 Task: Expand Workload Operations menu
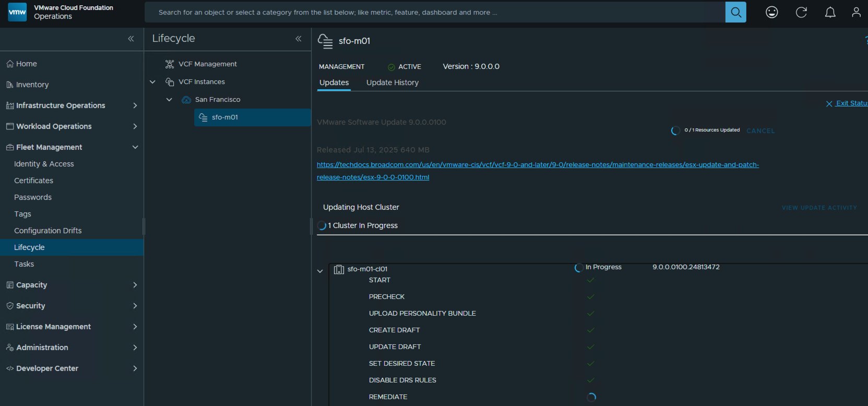pyautogui.click(x=135, y=126)
